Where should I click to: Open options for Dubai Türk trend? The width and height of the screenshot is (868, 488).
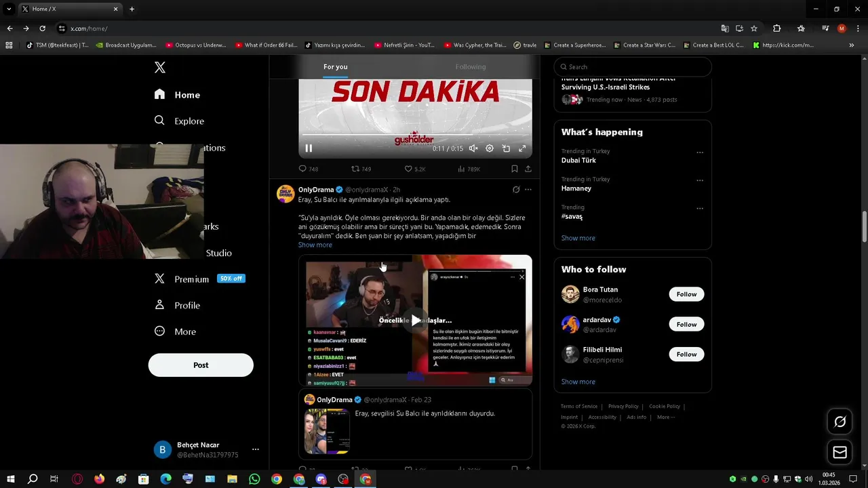pyautogui.click(x=700, y=152)
